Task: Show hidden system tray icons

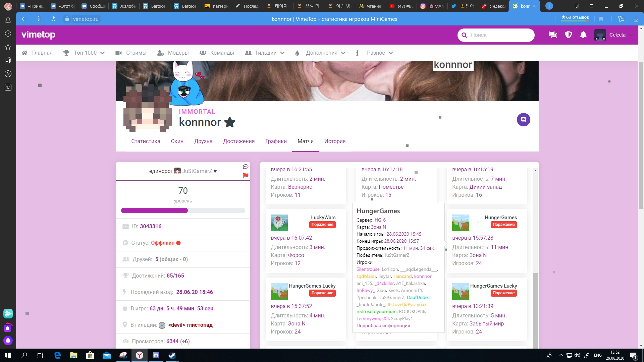Action: pyautogui.click(x=561, y=355)
